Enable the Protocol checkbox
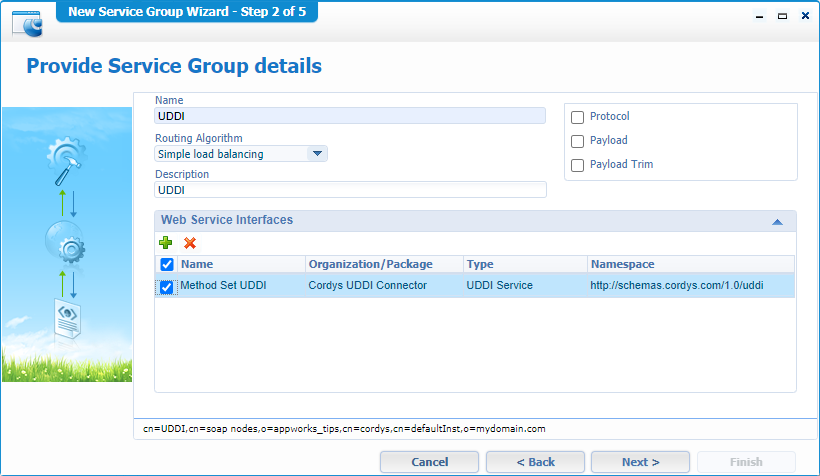The width and height of the screenshot is (820, 476). [x=577, y=117]
